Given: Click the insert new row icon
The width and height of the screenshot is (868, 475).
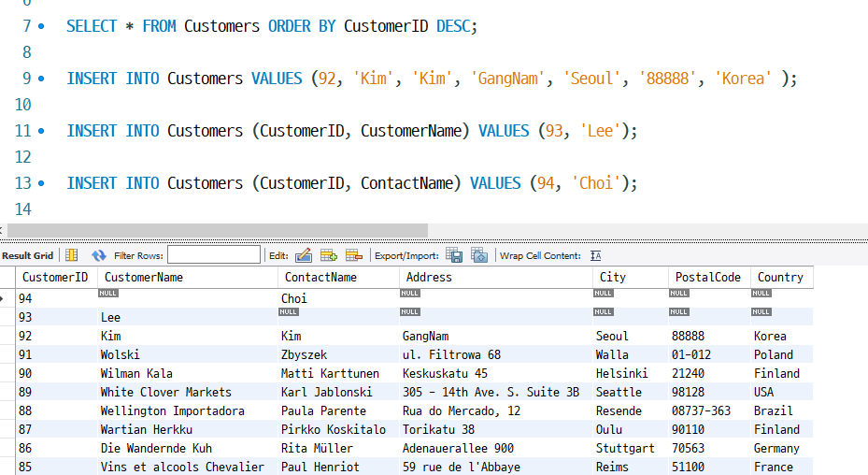Looking at the screenshot, I should pyautogui.click(x=329, y=255).
